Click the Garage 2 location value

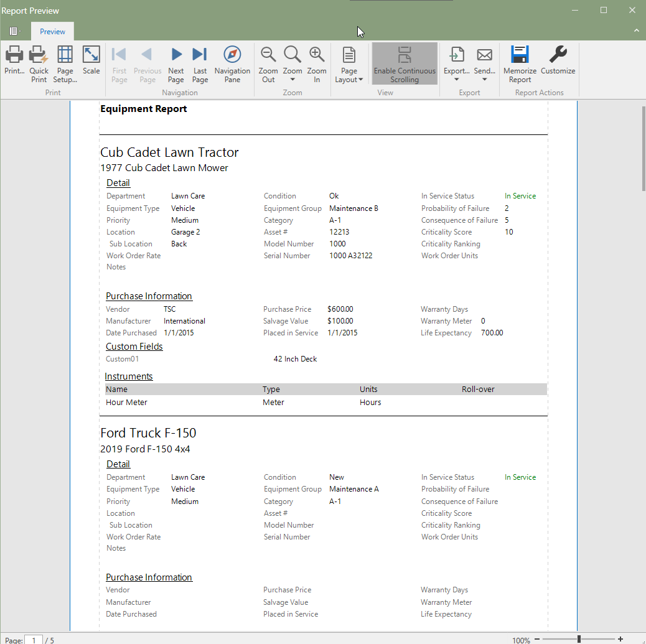tap(185, 232)
